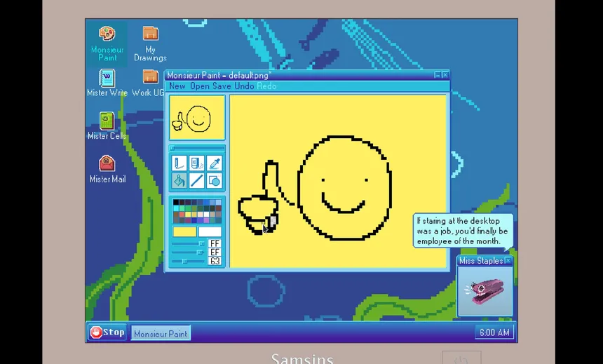This screenshot has width=603, height=364.
Task: Close the Monsieur Paint window
Action: pyautogui.click(x=445, y=75)
